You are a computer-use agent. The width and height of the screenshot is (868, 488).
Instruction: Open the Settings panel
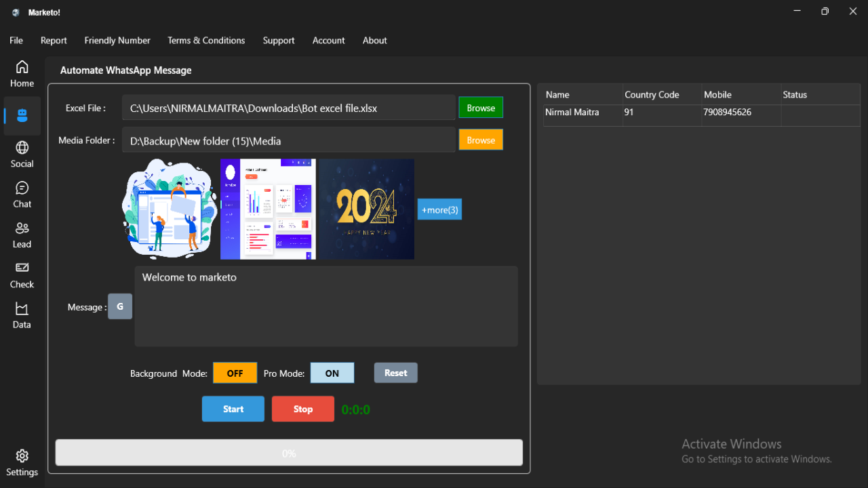pos(22,462)
